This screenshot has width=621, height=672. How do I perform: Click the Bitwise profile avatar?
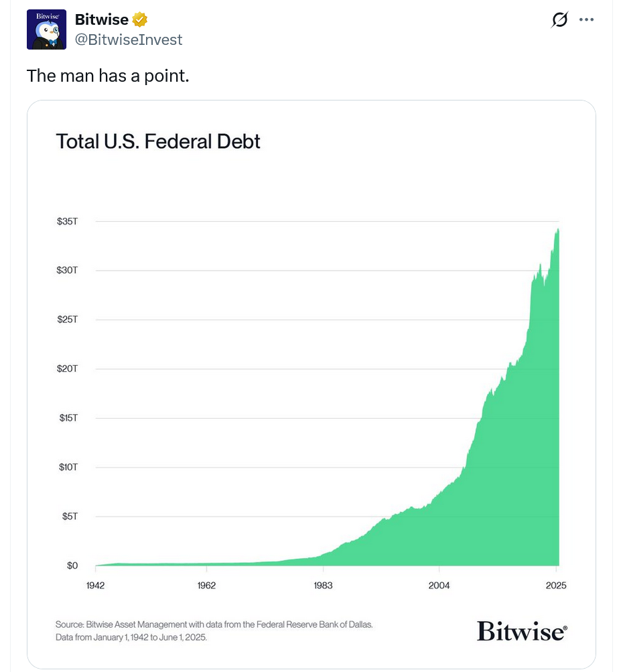pos(46,29)
